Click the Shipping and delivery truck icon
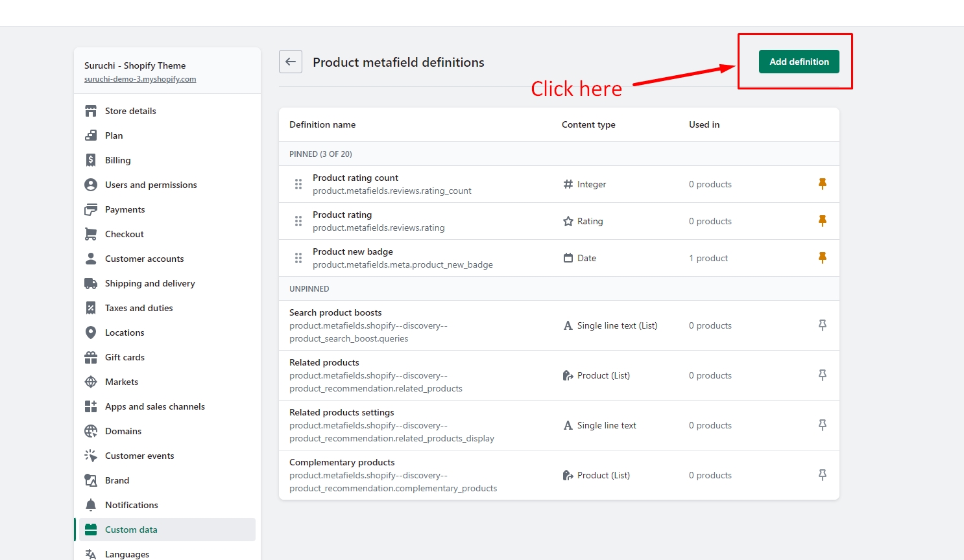 click(x=91, y=283)
